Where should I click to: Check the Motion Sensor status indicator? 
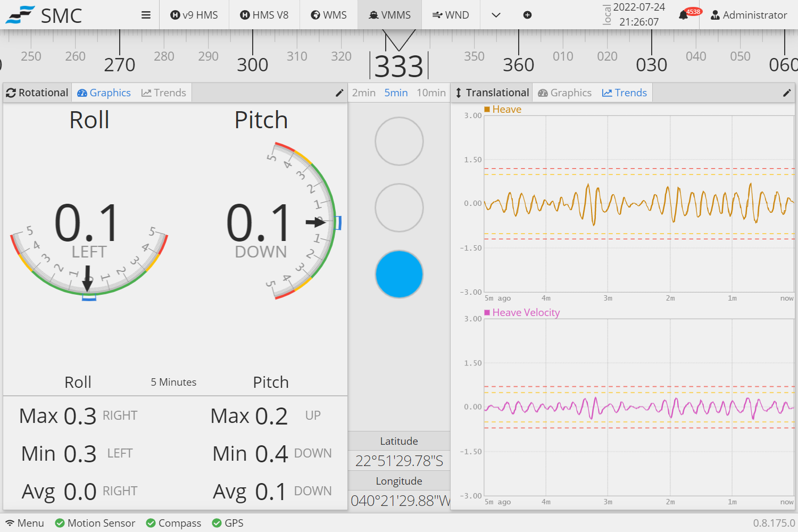click(x=95, y=523)
